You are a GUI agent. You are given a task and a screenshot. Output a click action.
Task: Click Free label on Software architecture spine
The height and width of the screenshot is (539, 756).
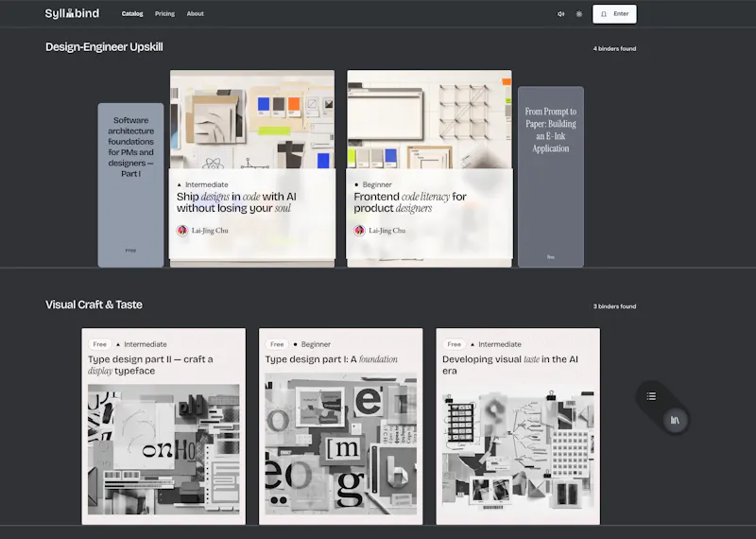coord(130,251)
